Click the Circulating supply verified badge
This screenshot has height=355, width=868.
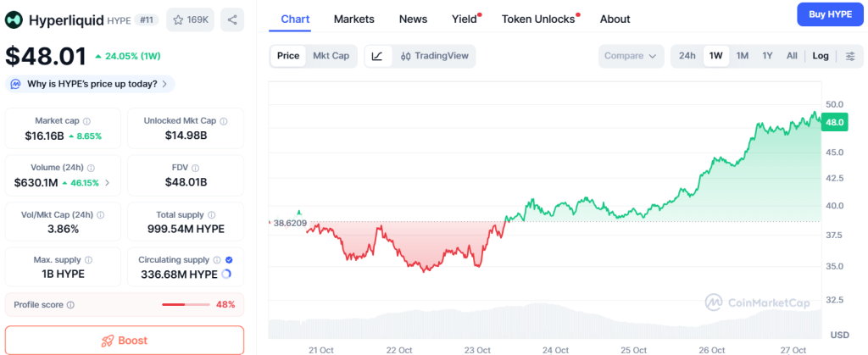pos(230,260)
